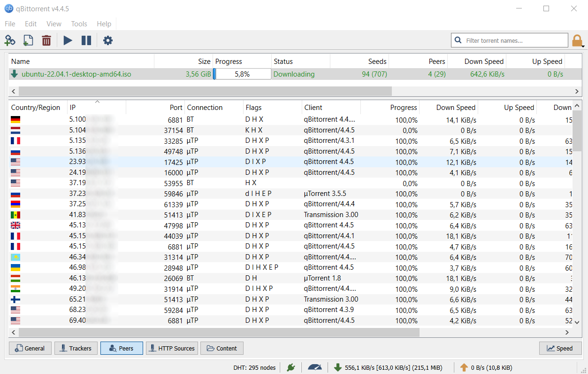Sort torrents by Seeds column header
This screenshot has height=374, width=588.
[x=359, y=61]
